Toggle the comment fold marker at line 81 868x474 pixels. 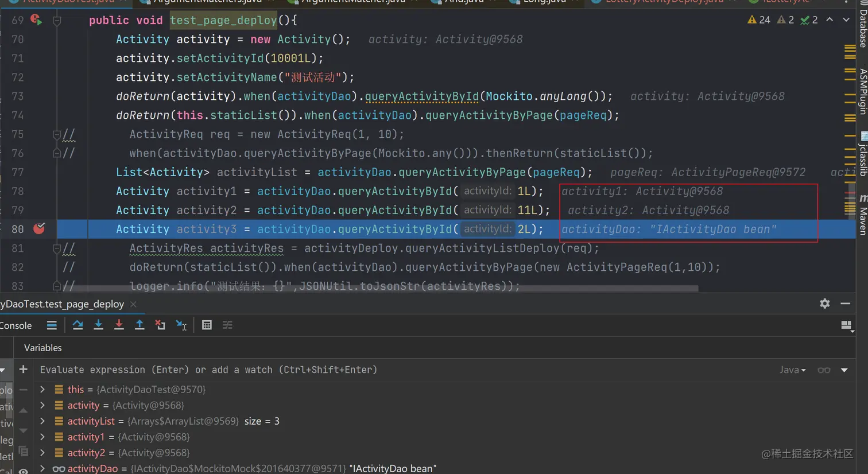(x=57, y=248)
